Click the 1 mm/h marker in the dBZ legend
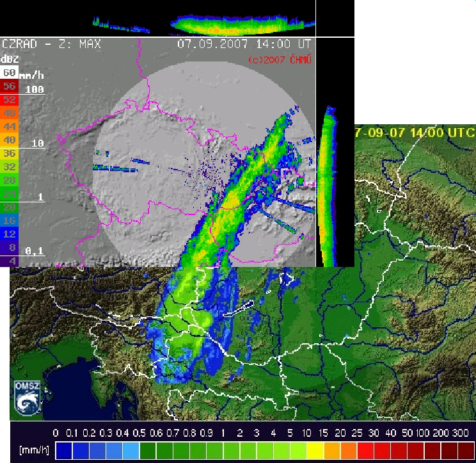 (41, 197)
